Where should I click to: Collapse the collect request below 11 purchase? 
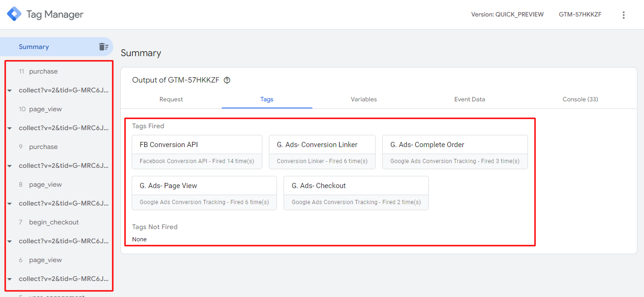point(9,91)
